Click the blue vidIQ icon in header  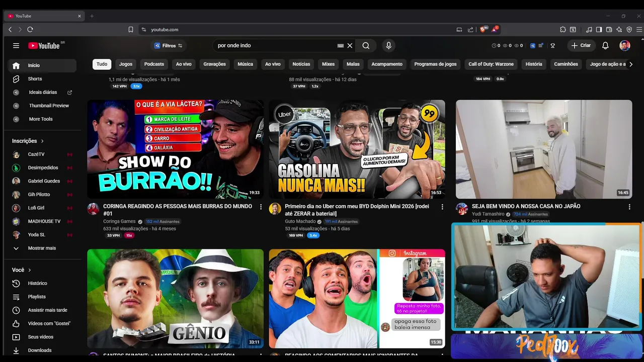coord(533,45)
